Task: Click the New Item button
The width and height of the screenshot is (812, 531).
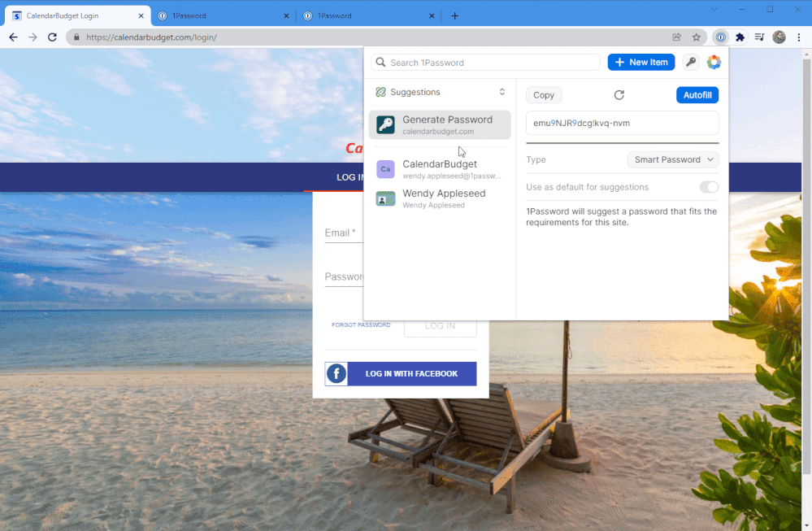Action: 640,63
